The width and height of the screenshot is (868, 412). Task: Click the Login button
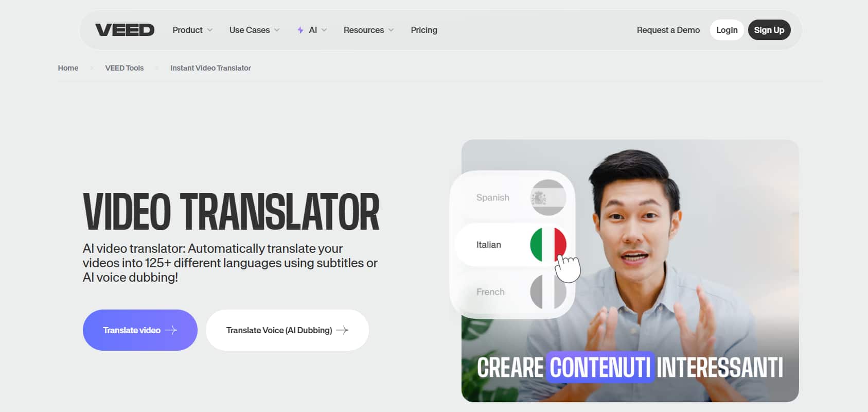(x=727, y=30)
